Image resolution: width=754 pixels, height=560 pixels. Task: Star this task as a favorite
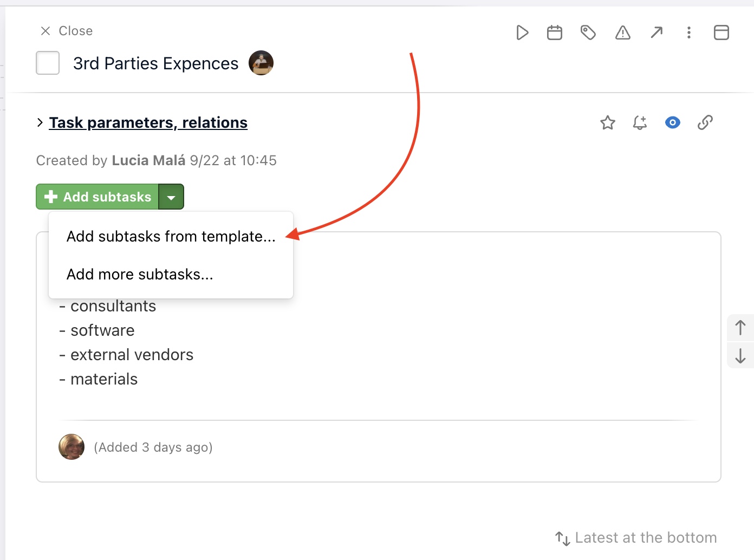tap(607, 122)
